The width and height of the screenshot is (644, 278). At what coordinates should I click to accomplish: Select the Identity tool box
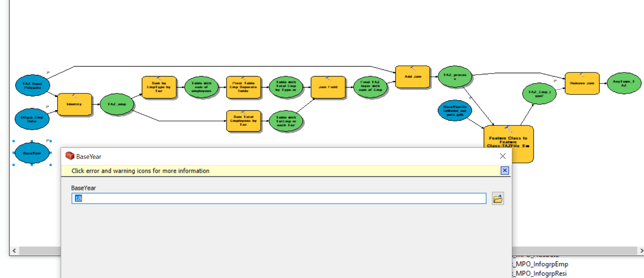[74, 104]
